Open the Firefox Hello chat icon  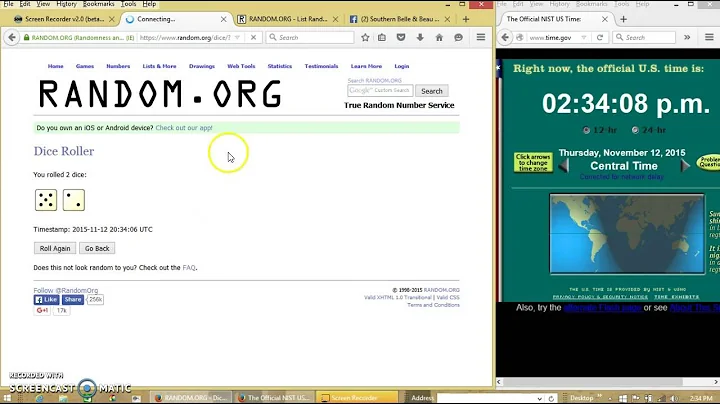(x=458, y=38)
